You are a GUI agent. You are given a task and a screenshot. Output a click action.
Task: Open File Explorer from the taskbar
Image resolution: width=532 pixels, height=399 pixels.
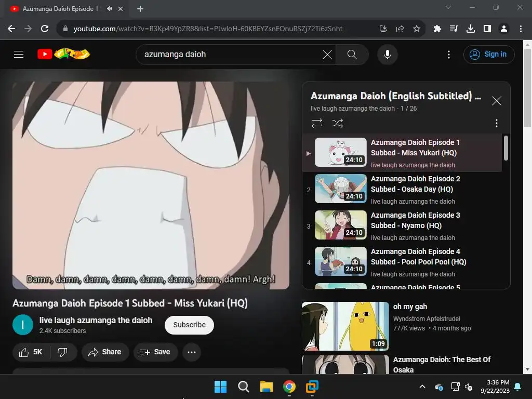pyautogui.click(x=267, y=387)
